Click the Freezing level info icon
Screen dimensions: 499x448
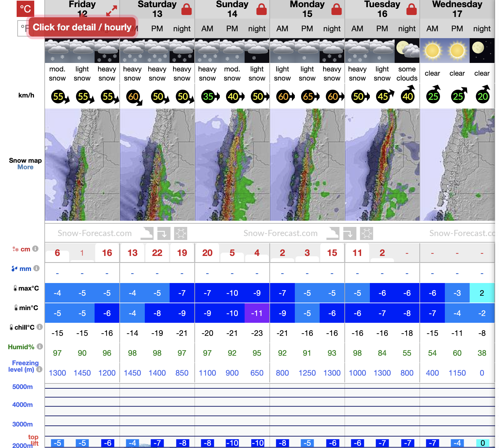39,369
